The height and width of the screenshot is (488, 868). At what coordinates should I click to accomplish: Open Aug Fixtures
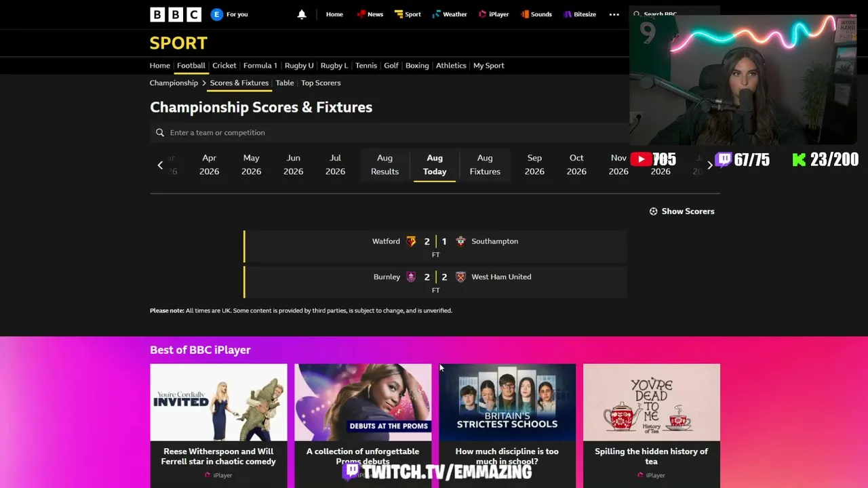click(x=485, y=165)
